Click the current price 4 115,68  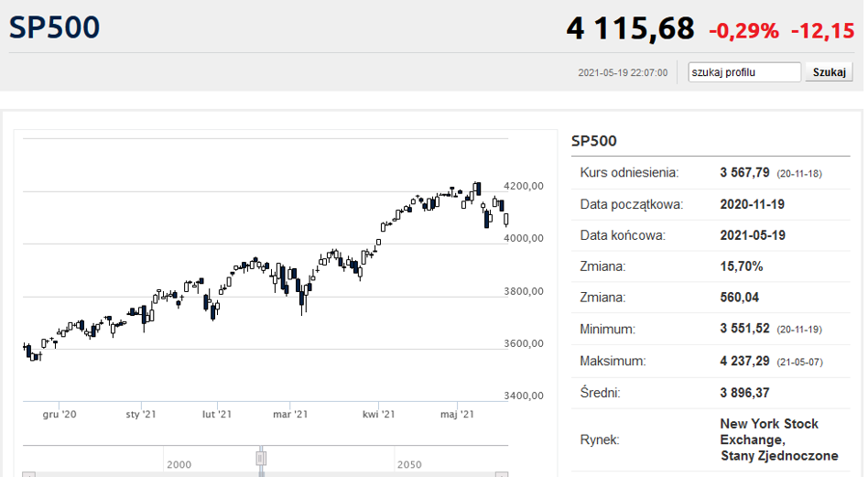click(630, 29)
